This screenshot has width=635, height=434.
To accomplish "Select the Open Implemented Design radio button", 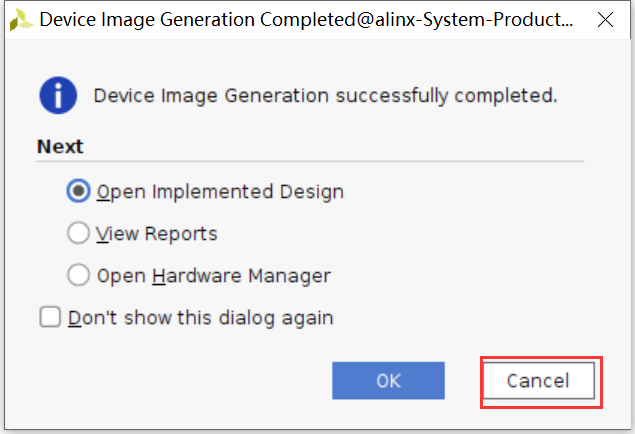I will click(x=78, y=191).
